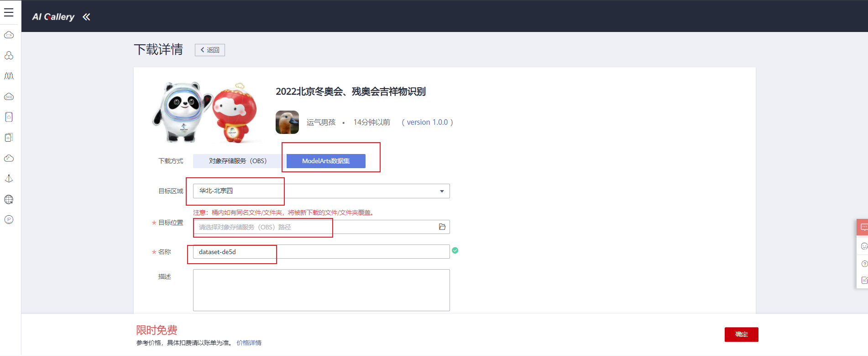Open the 价格详情 pricing details link

click(249, 343)
